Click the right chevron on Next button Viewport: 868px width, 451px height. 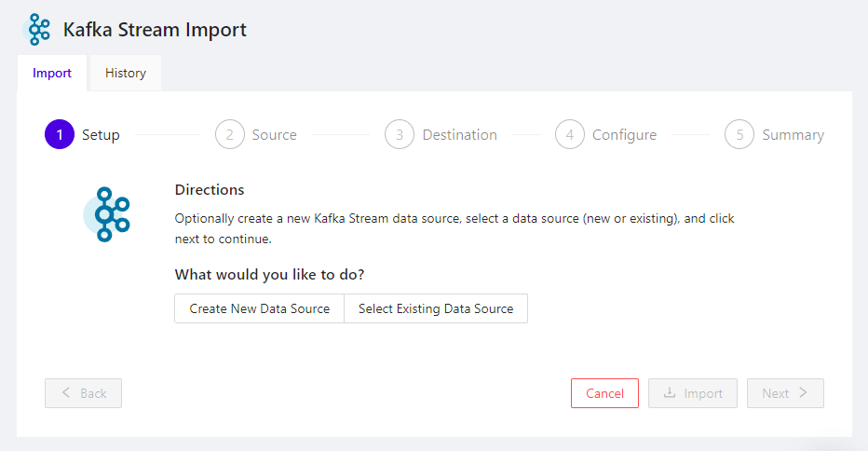(x=803, y=393)
